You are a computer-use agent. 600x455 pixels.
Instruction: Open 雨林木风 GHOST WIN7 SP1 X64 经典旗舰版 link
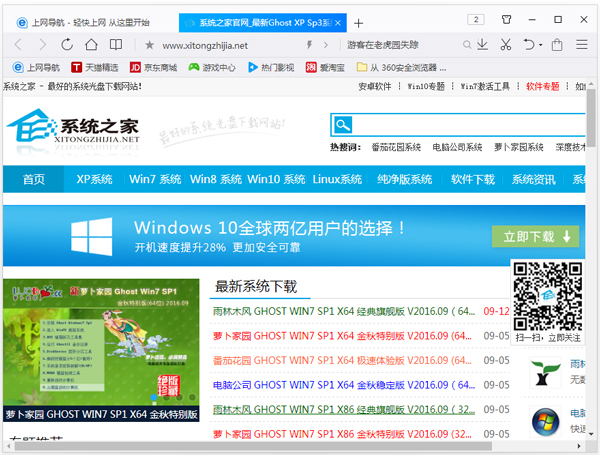click(344, 311)
